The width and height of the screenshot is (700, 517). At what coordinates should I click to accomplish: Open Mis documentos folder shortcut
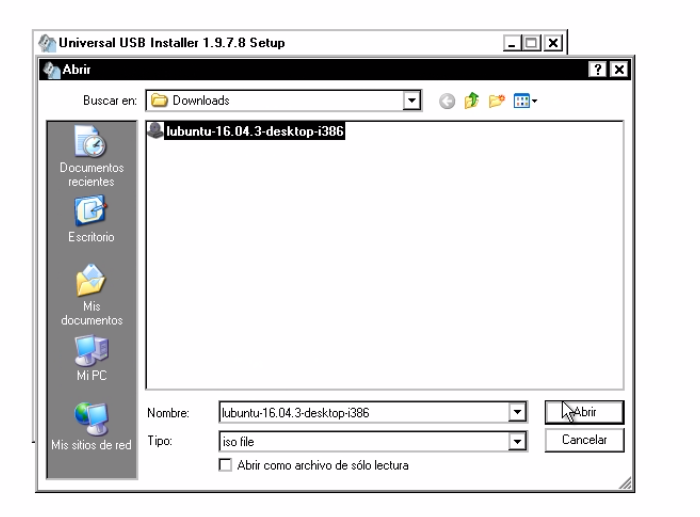point(92,295)
